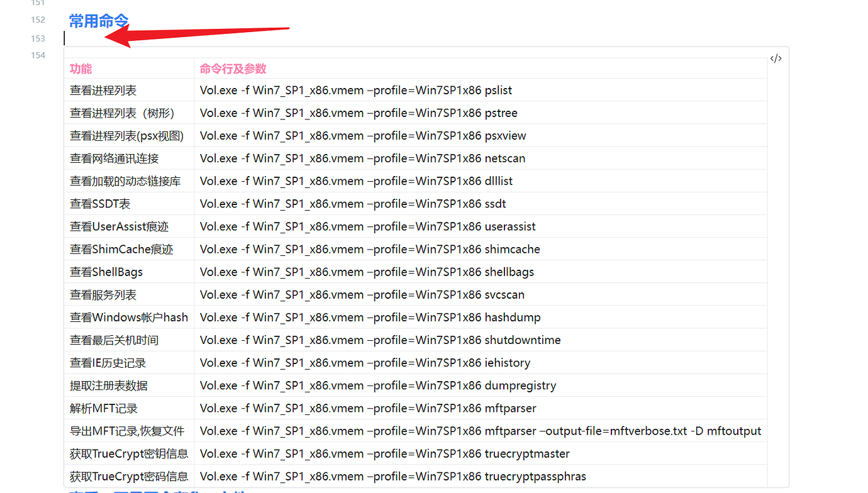
Task: Click the command ending in hashdump
Action: [370, 317]
